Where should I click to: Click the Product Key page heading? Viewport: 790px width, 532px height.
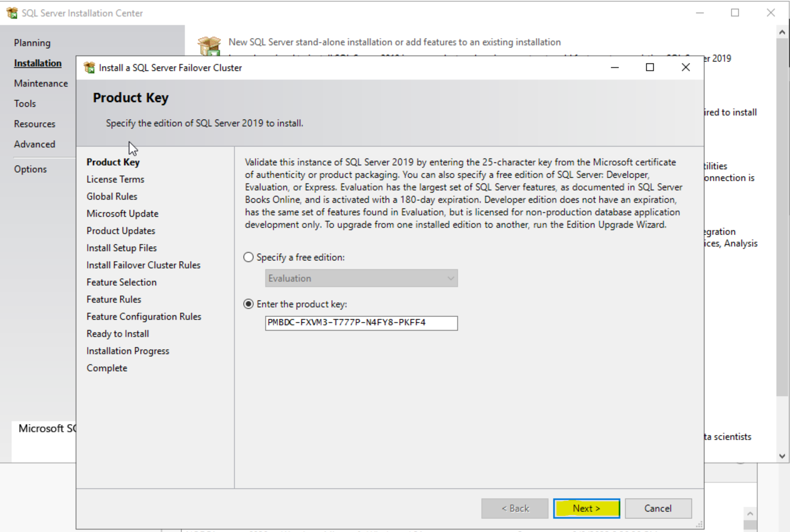click(x=131, y=98)
